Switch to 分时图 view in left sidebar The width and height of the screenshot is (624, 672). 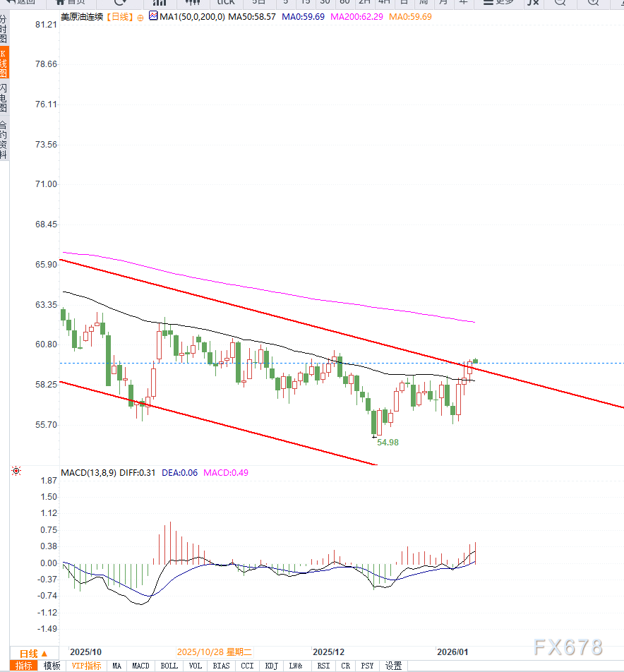pos(6,28)
